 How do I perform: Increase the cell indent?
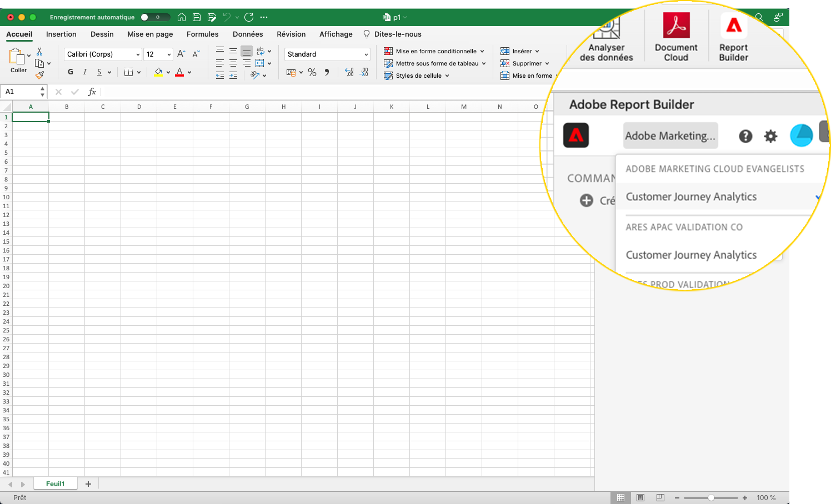(233, 75)
